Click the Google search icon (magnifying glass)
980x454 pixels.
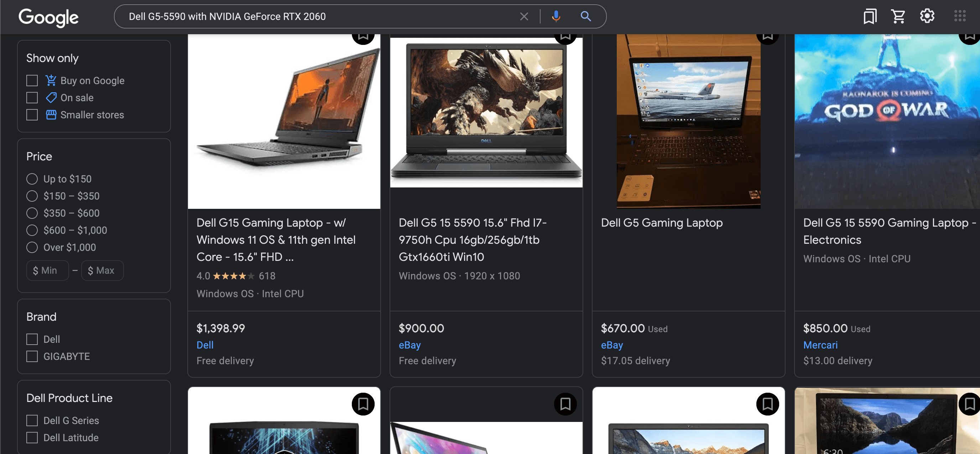coord(586,16)
